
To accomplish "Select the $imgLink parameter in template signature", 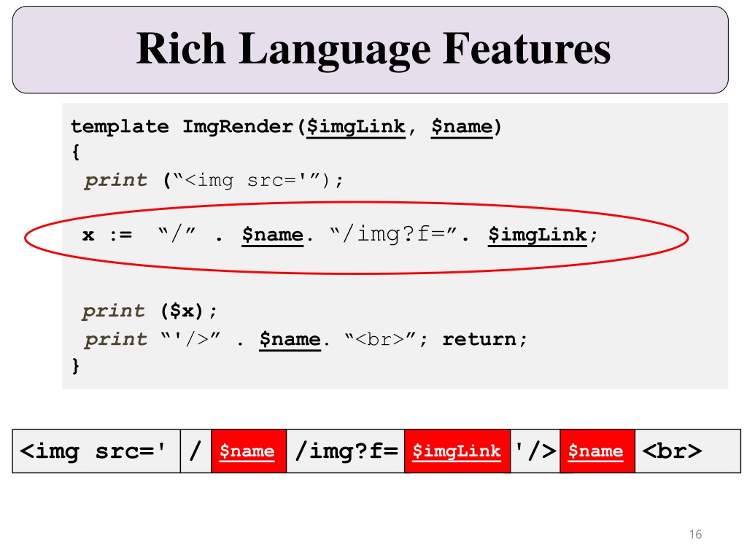I will coord(355,128).
